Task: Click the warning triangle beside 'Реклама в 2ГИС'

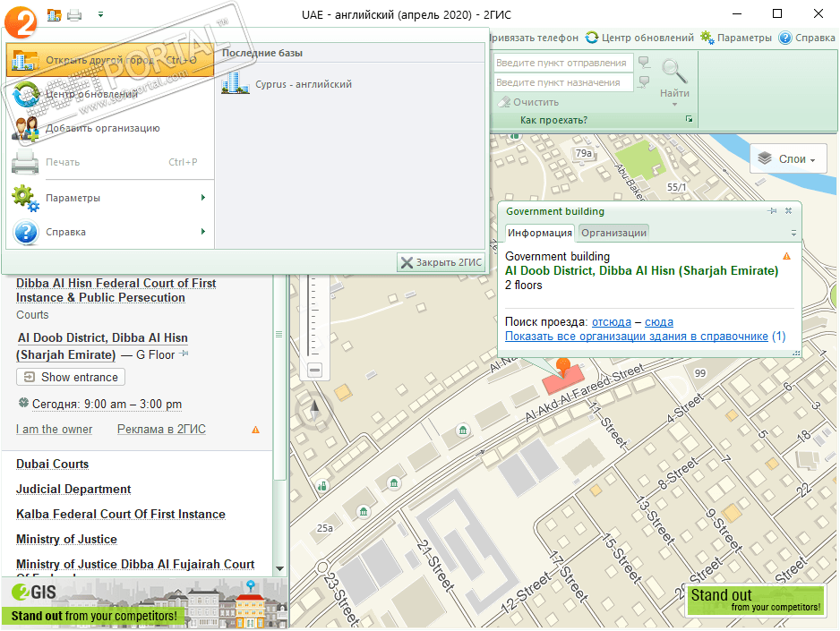Action: tap(255, 430)
